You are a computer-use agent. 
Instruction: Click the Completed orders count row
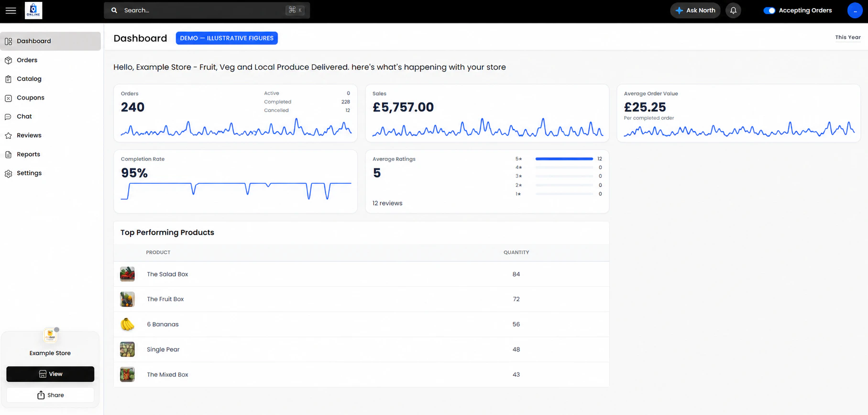(x=307, y=102)
